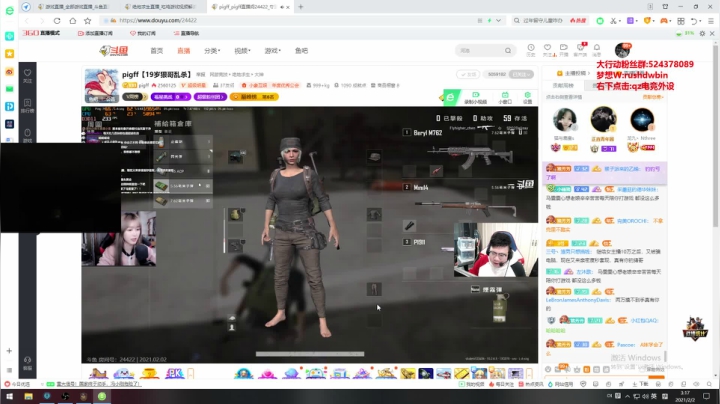This screenshot has height=404, width=720.
Task: Click the search magnifier in Douyu search box
Action: 508,50
